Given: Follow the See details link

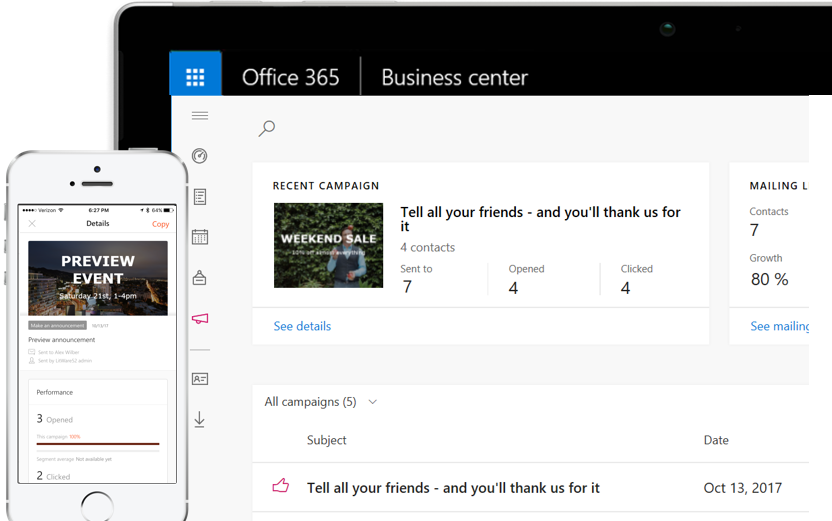Looking at the screenshot, I should (302, 326).
